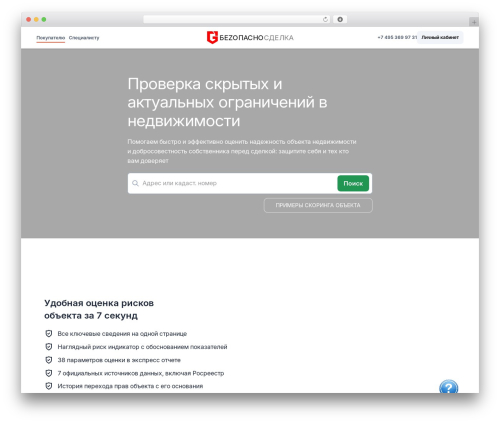Click shield icon beside "7 официальных источников"
This screenshot has height=423, width=500.
49,373
